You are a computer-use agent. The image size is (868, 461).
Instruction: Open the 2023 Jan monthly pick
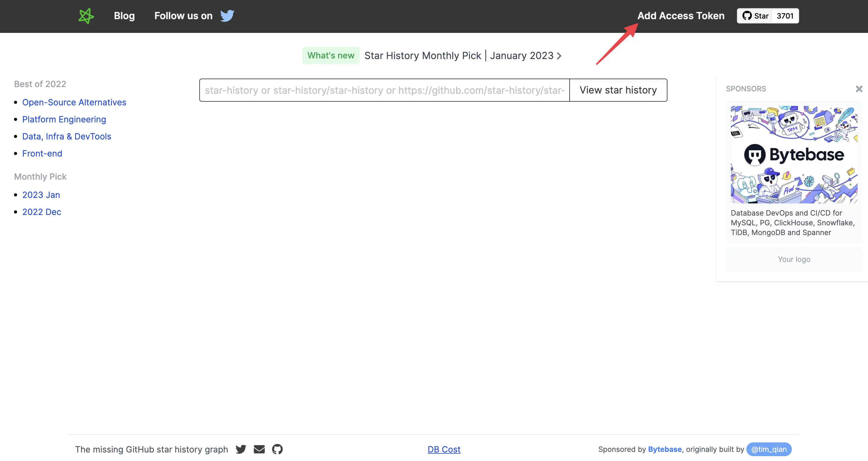coord(41,195)
